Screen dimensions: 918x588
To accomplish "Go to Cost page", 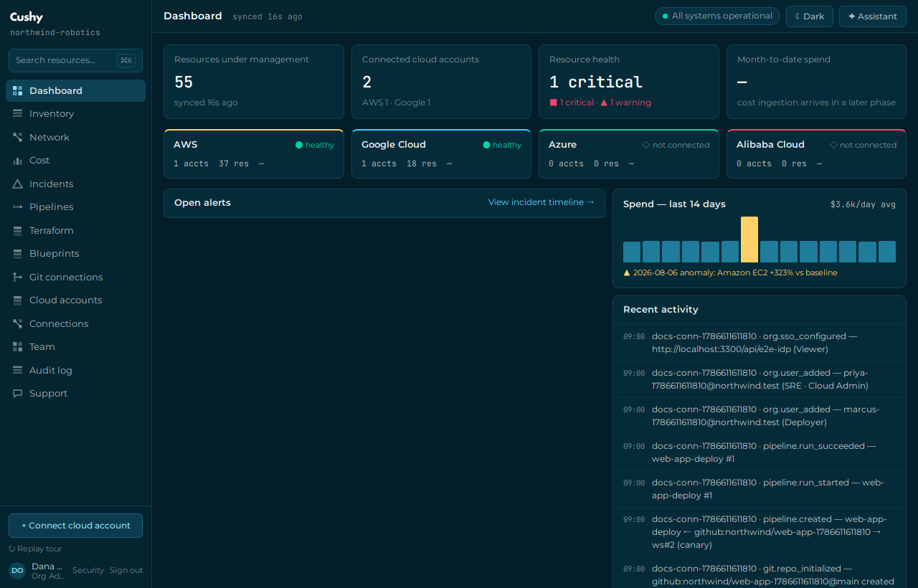I will tap(75, 161).
